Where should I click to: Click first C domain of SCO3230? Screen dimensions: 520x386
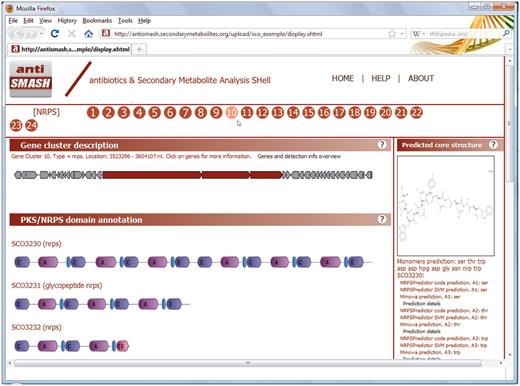tap(22, 262)
